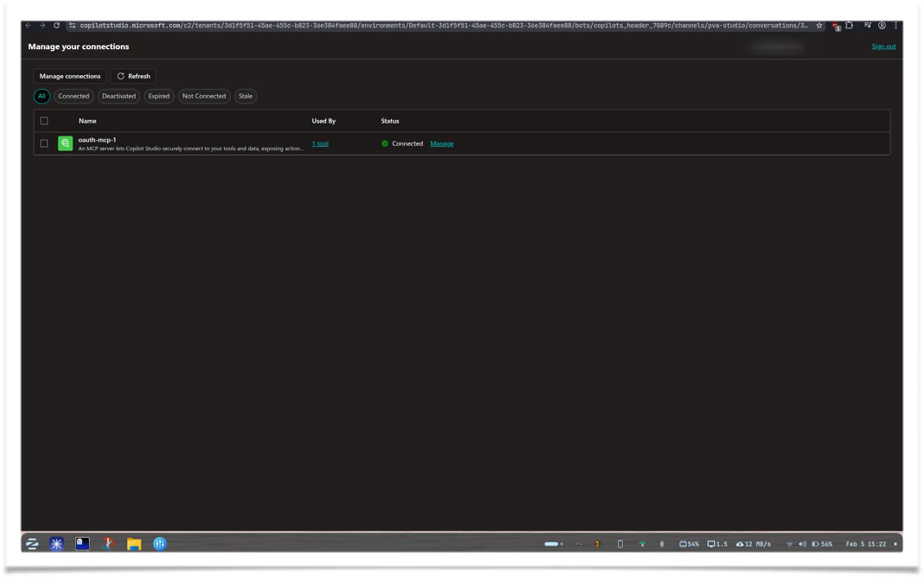Check the checkbox for oauth-mcp-1 row
924x581 pixels.
point(45,144)
